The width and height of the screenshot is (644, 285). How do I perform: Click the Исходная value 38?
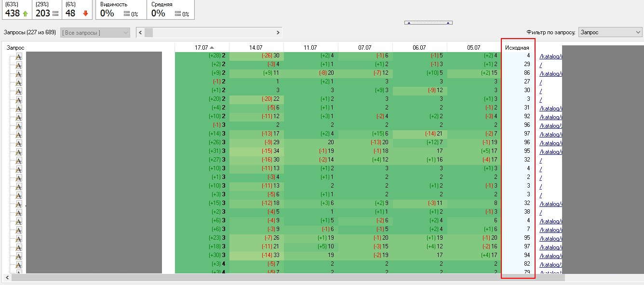point(527,212)
